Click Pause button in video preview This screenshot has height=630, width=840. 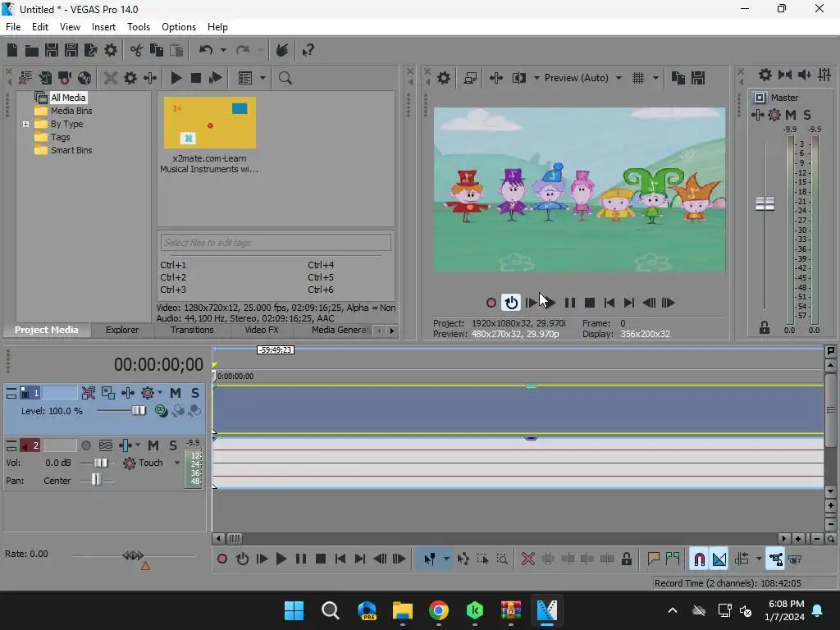(570, 304)
